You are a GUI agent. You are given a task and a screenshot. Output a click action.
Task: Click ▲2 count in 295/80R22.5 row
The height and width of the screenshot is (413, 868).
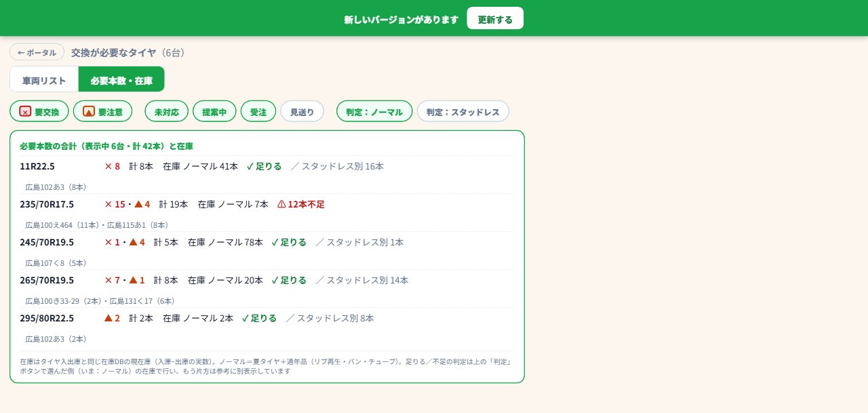(112, 318)
